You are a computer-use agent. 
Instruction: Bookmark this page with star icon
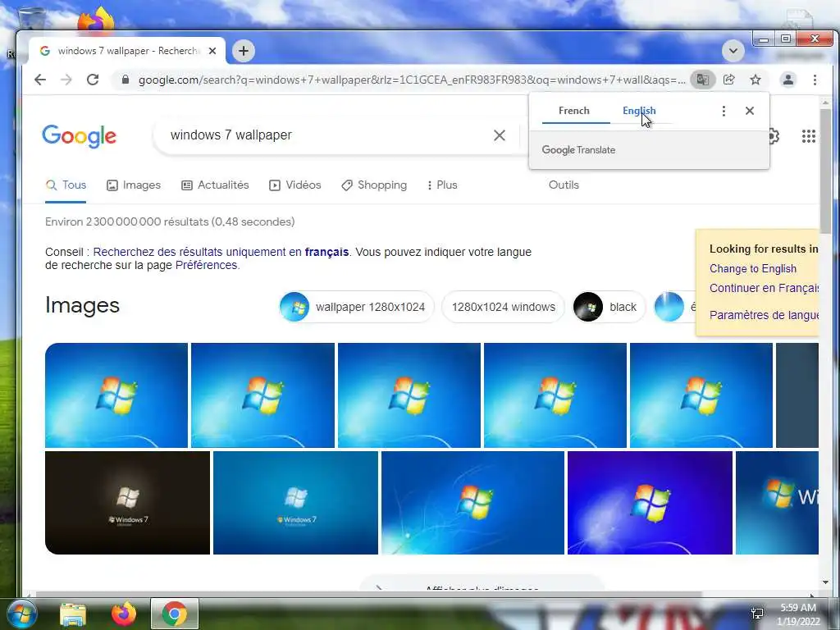click(x=756, y=80)
